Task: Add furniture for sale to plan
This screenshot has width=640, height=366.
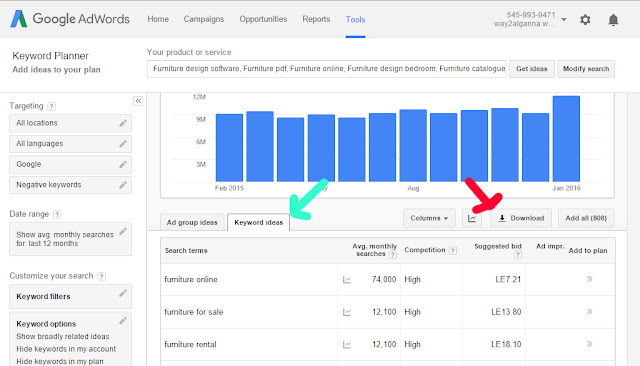Action: pos(589,312)
